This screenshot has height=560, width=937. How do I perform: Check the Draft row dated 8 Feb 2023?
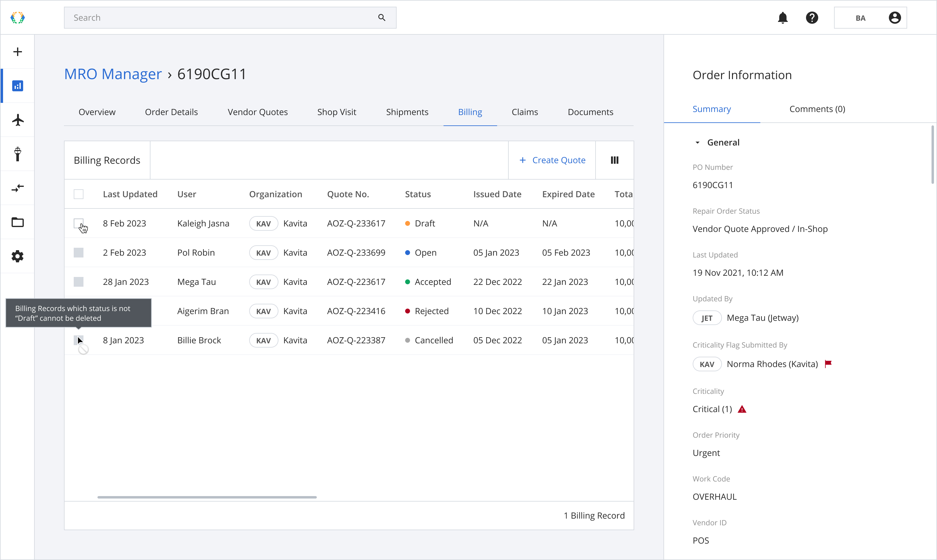79,223
